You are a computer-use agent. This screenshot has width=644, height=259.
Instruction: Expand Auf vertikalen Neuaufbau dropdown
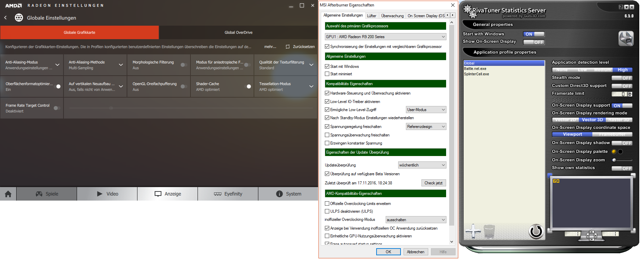pyautogui.click(x=121, y=86)
